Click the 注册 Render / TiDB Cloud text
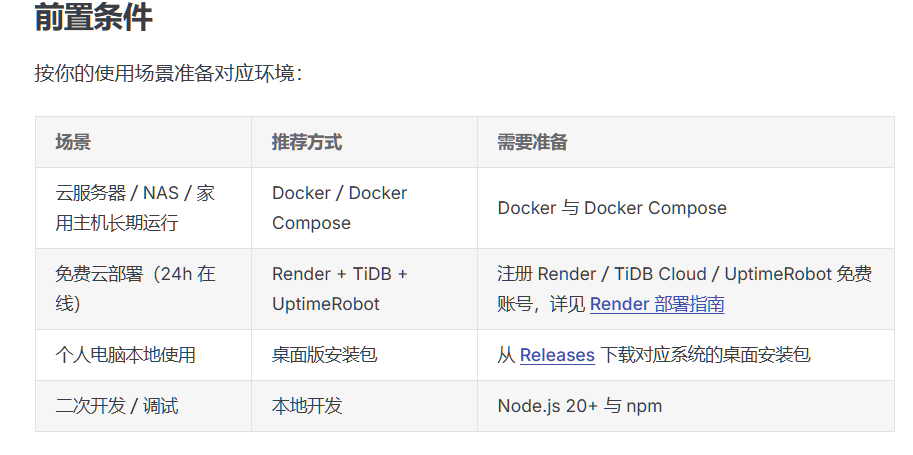Viewport: 913px width, 455px height. pos(601,274)
